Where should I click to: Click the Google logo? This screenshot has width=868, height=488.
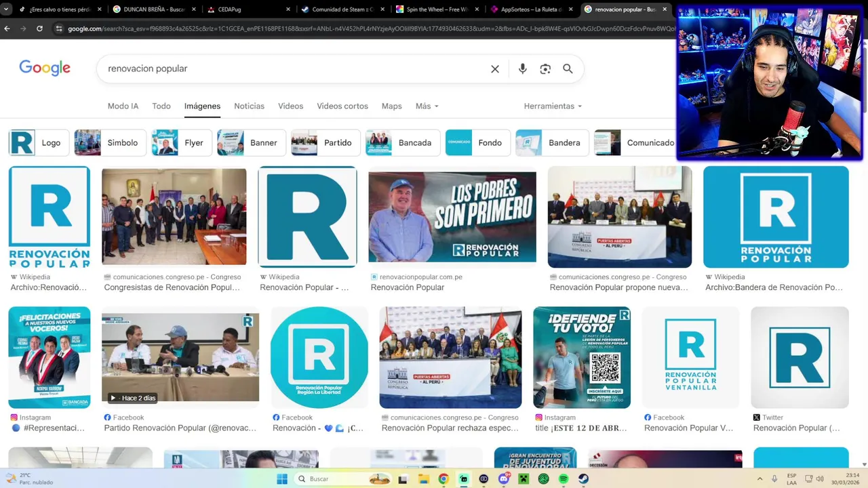click(45, 68)
